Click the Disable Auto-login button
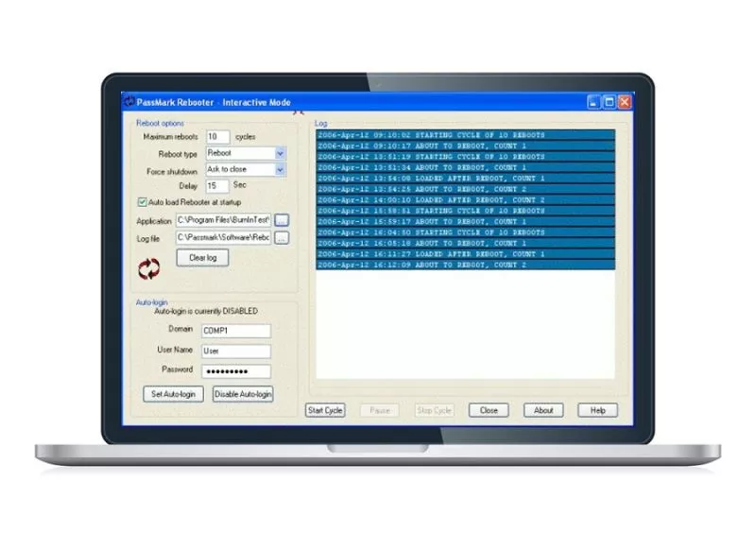This screenshot has width=756, height=549. 243,394
